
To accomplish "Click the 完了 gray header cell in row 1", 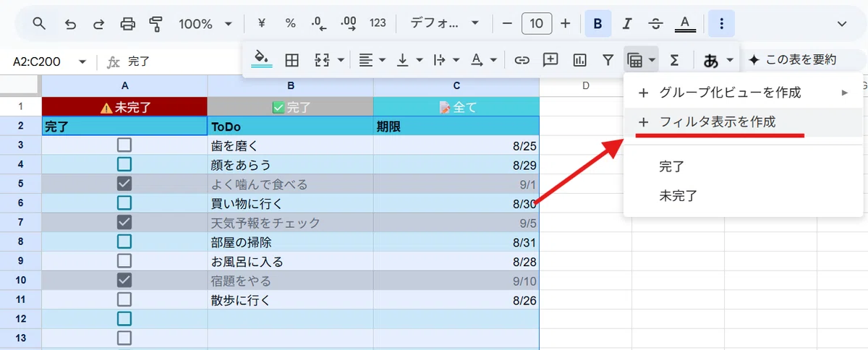I will [x=290, y=107].
